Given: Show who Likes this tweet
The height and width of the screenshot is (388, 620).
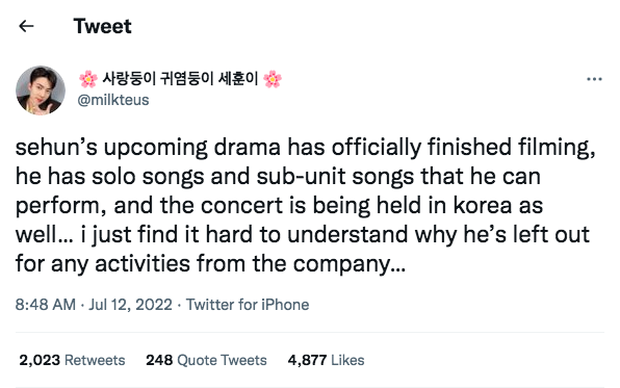Looking at the screenshot, I should [x=348, y=360].
